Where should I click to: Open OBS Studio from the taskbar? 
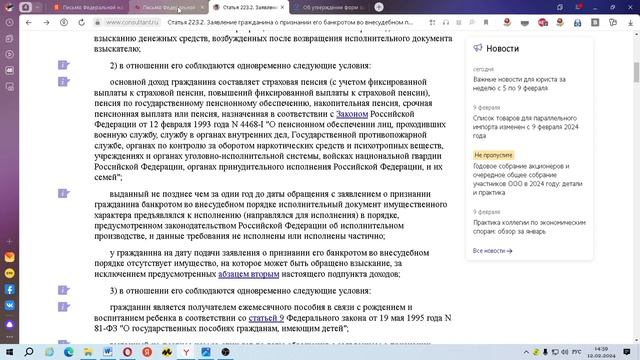[x=225, y=352]
